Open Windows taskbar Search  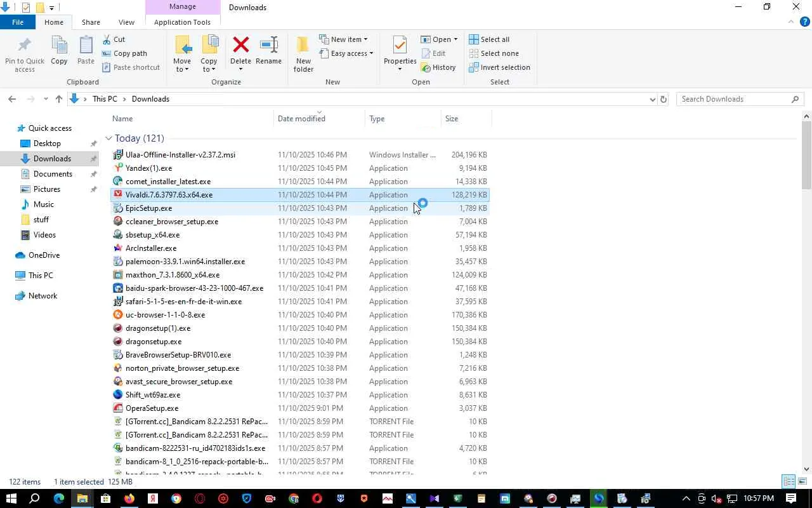(x=35, y=498)
